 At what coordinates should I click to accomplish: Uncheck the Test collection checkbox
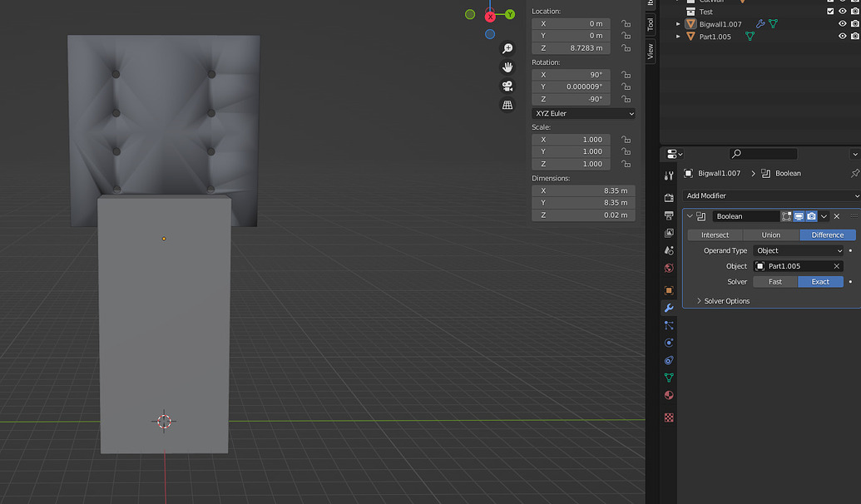click(x=830, y=12)
